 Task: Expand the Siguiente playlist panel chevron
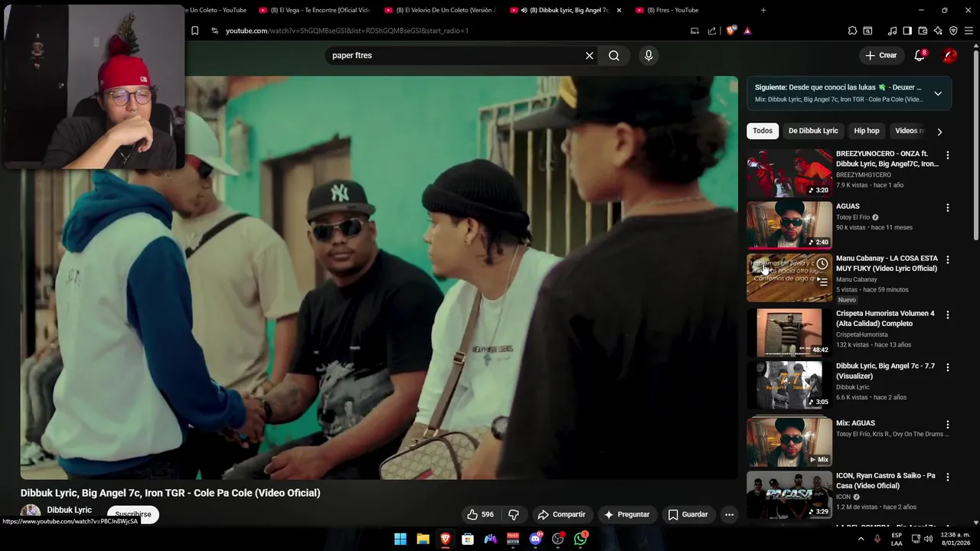pos(938,93)
